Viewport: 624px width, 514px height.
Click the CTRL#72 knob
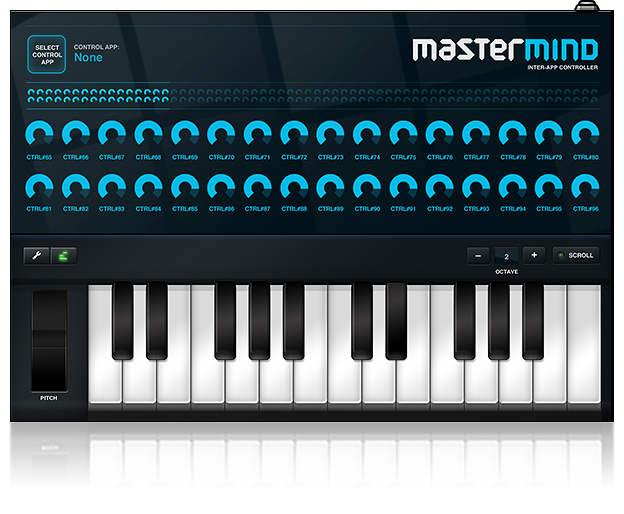click(x=294, y=133)
